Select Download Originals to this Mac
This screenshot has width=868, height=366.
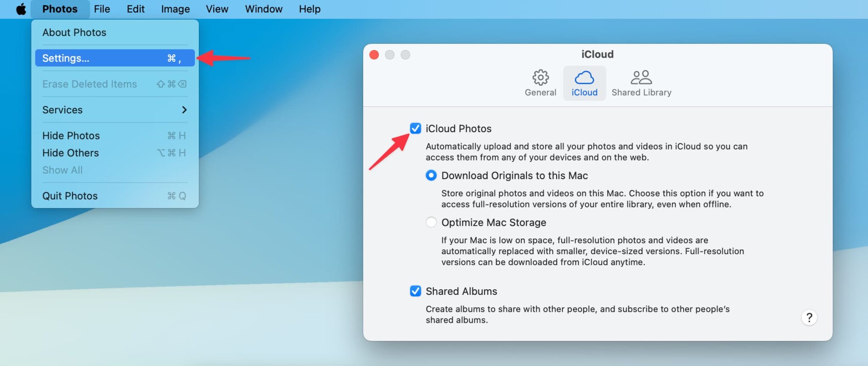431,175
